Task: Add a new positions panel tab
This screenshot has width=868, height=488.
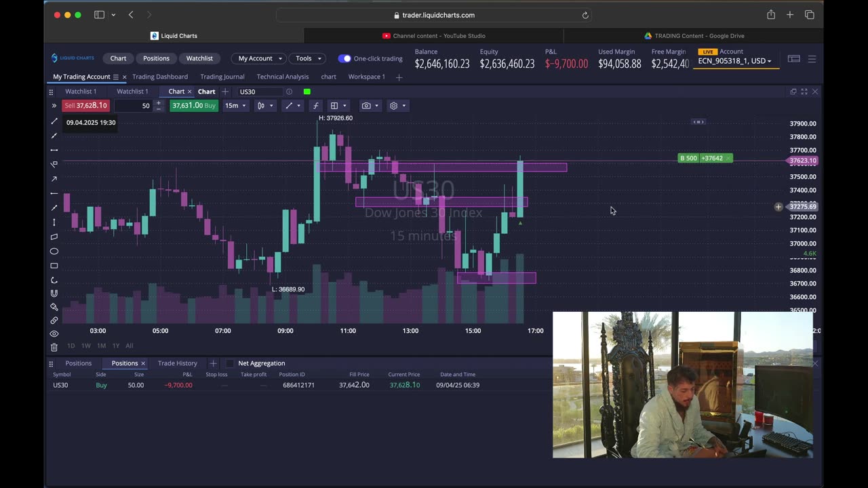Action: [x=213, y=363]
